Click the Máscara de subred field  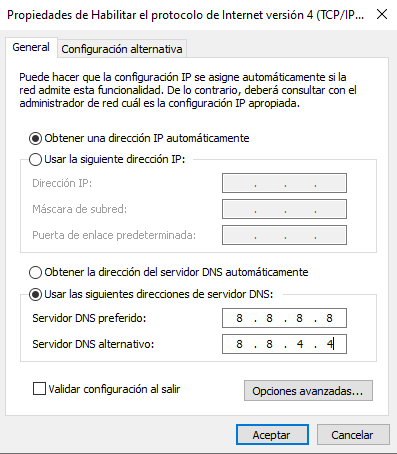click(x=284, y=209)
